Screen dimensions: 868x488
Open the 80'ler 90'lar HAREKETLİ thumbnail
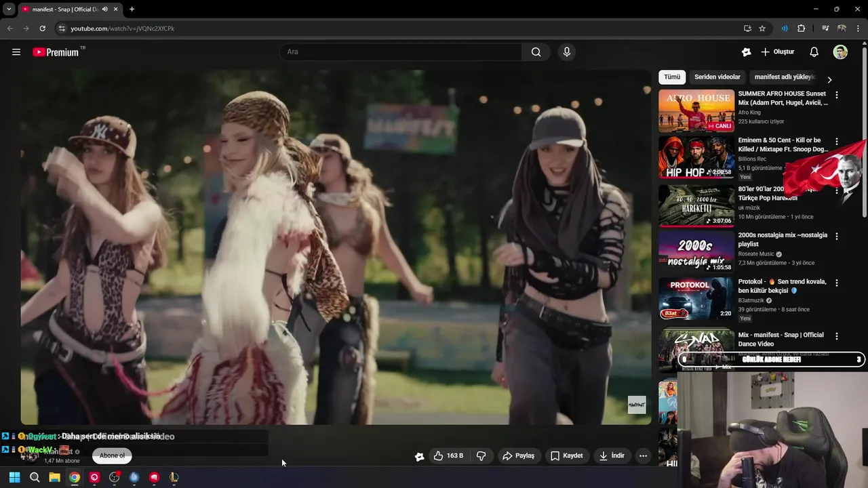[x=696, y=205]
